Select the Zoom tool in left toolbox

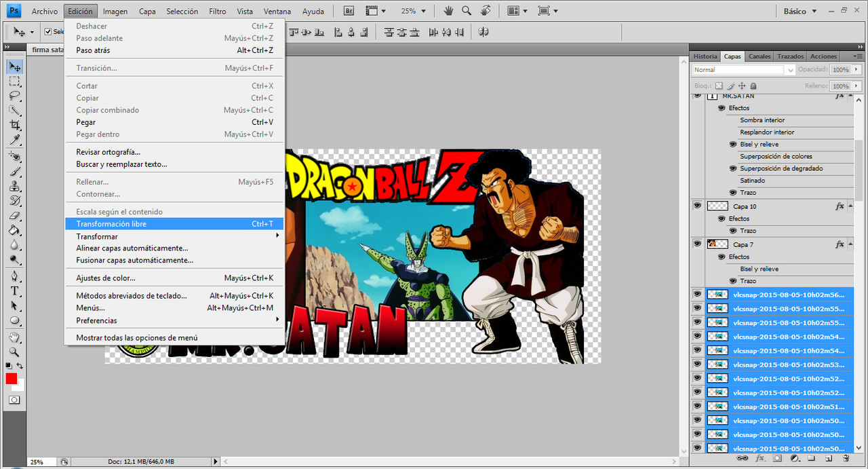click(15, 352)
